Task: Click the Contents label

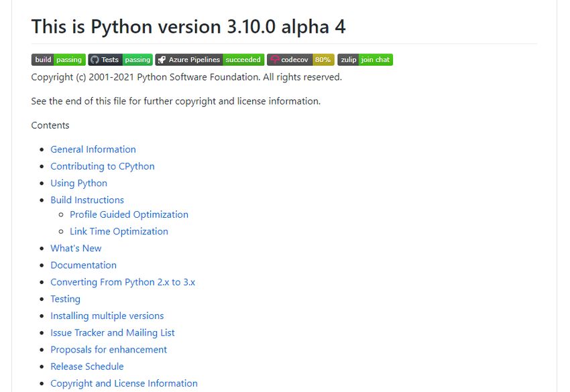Action: (x=50, y=125)
